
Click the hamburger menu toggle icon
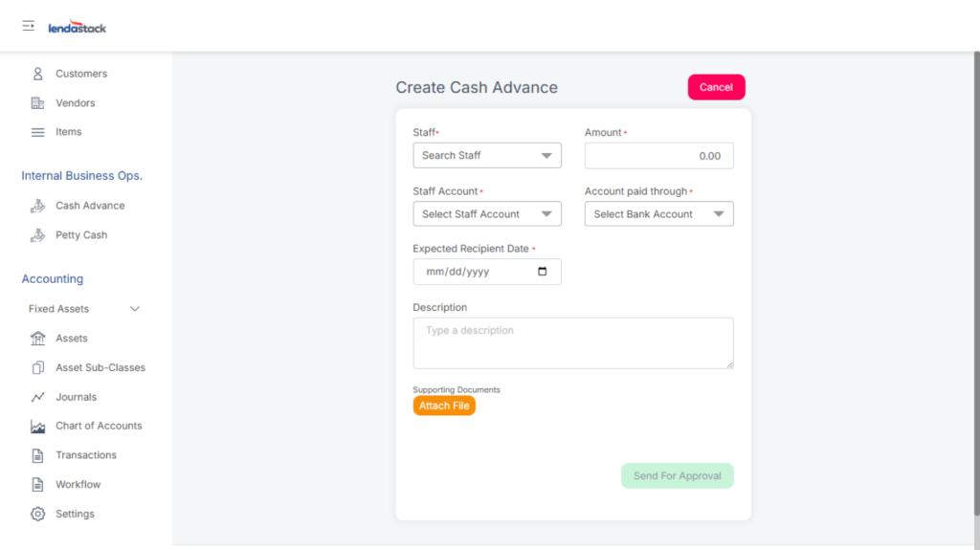pos(29,27)
